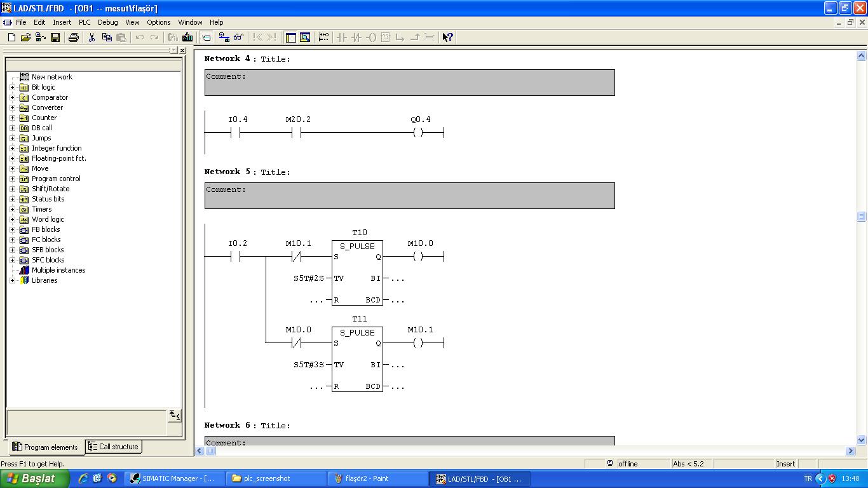Save the block with the floppy disk icon
868x488 pixels.
[55, 37]
